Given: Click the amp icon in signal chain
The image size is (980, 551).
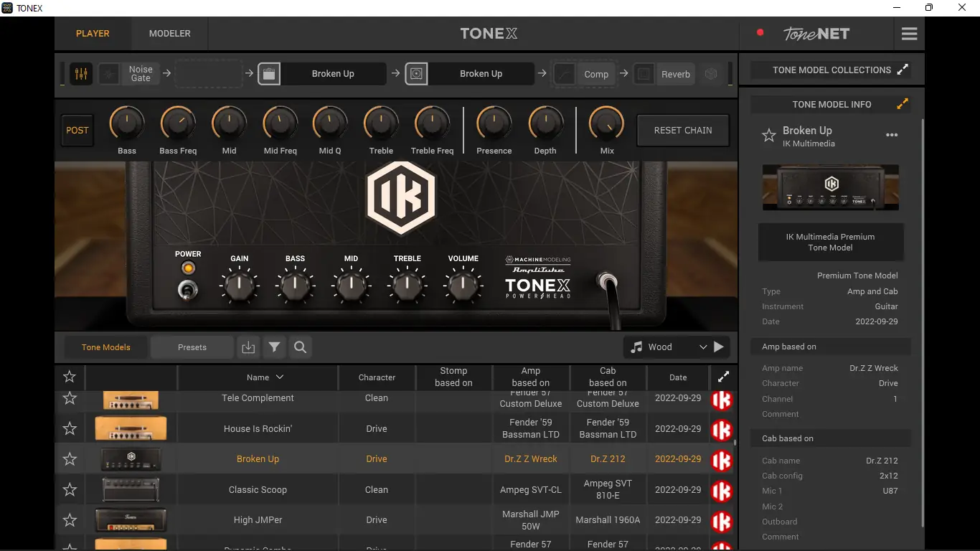Looking at the screenshot, I should point(269,74).
